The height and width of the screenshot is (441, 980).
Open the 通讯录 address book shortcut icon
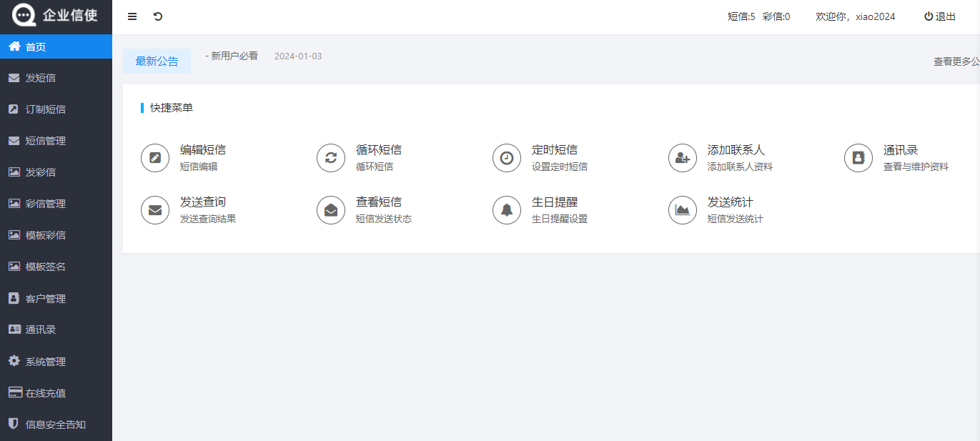pos(858,158)
